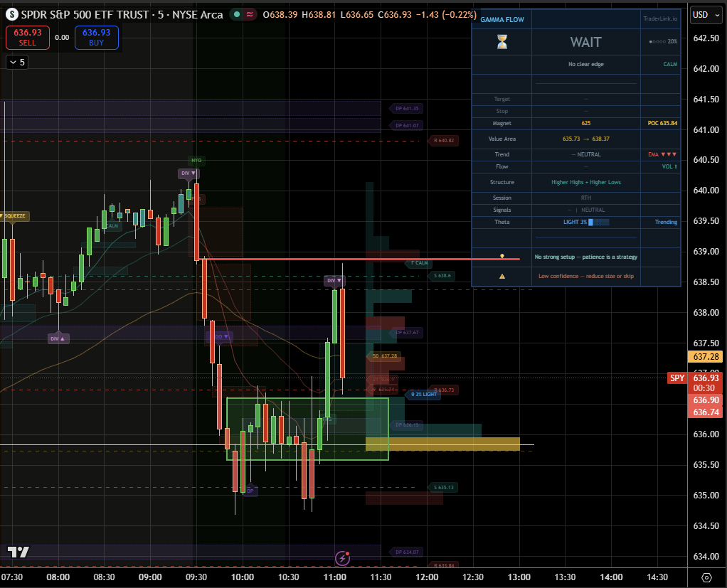
Task: Click the S 635.13 support label
Action: coord(444,488)
